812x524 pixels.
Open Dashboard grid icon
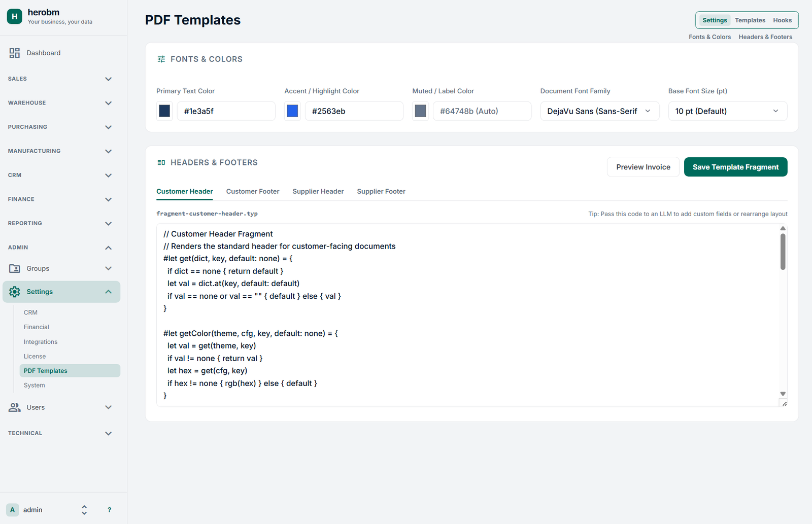point(14,53)
